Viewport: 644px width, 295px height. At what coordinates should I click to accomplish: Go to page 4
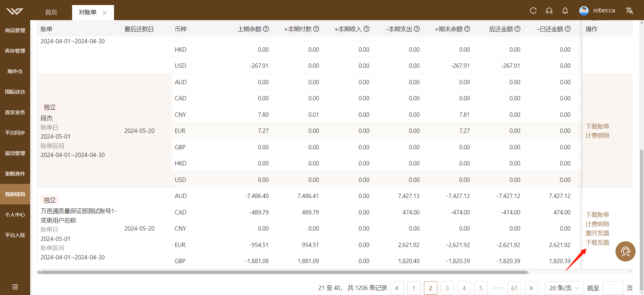click(x=464, y=288)
